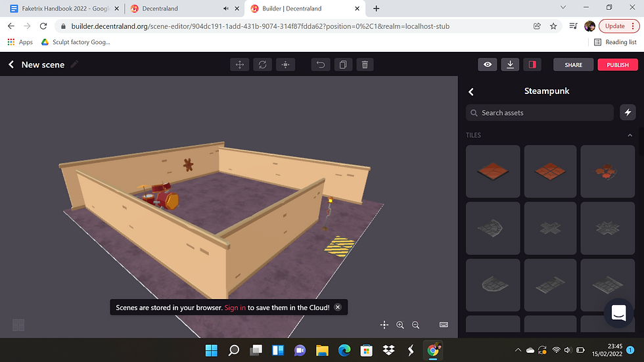Delete the selected item with trash icon
644x362 pixels.
365,64
